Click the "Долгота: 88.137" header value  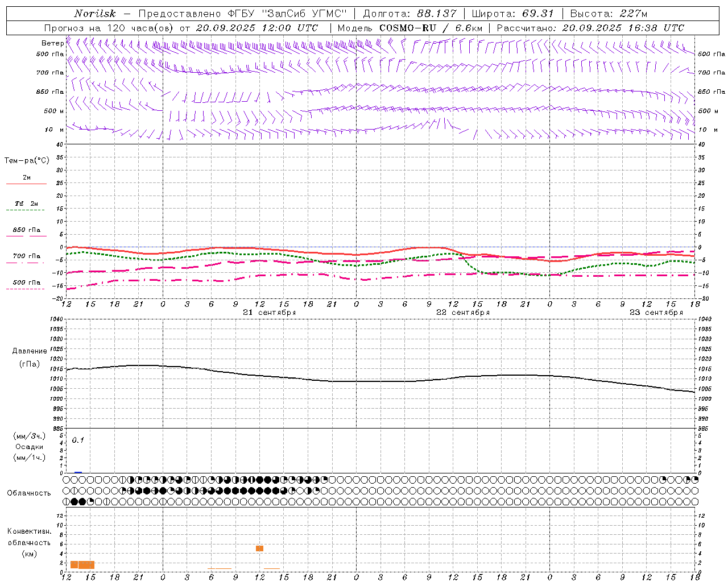tap(409, 14)
